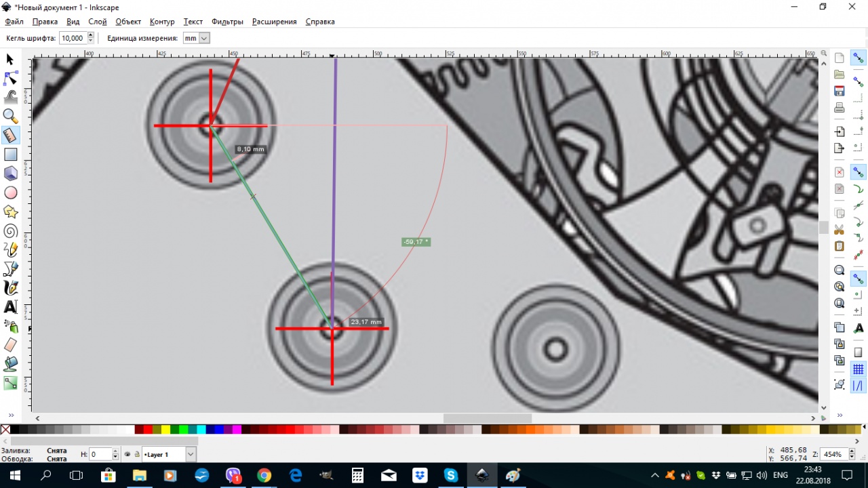Viewport: 868px width, 488px height.
Task: Toggle the Layer 1 lock icon
Action: tap(136, 455)
